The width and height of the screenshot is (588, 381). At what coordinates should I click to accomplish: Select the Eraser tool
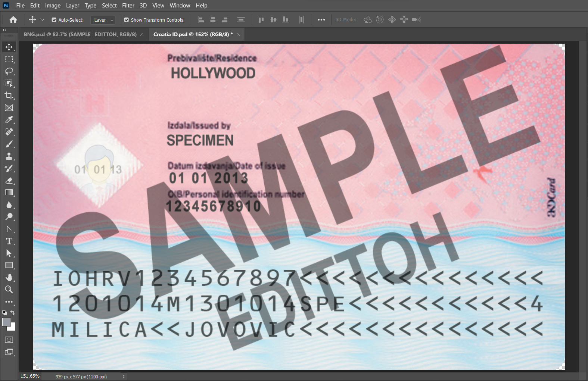(x=9, y=181)
